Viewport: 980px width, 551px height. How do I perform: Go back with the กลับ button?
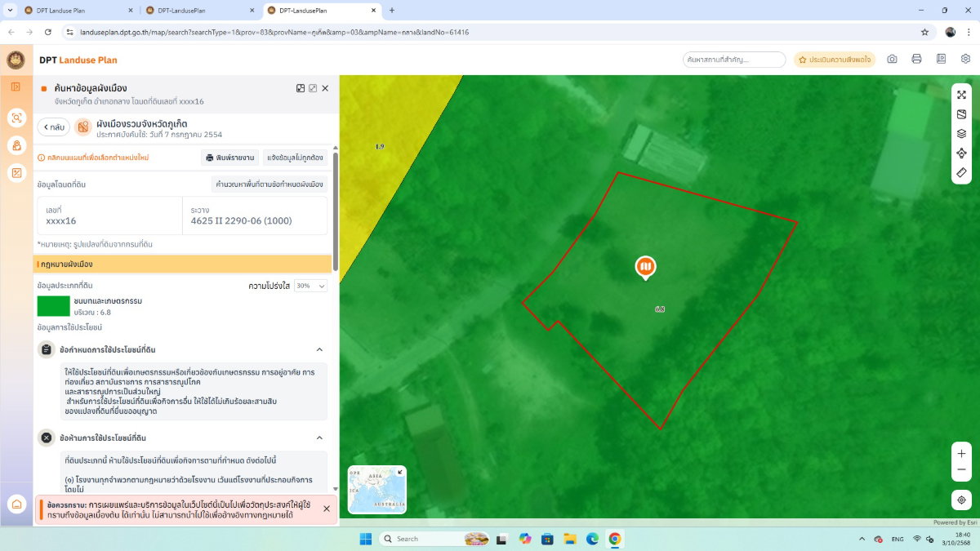tap(53, 127)
